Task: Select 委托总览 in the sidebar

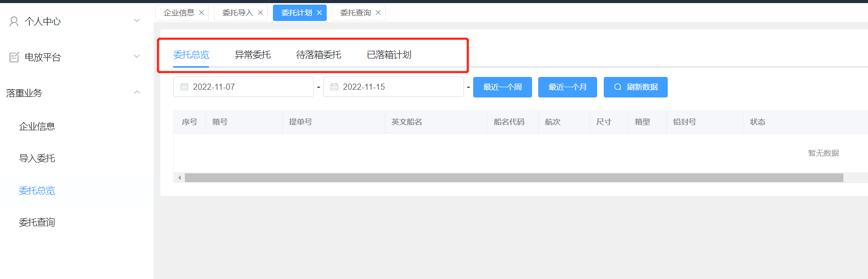Action: click(37, 191)
